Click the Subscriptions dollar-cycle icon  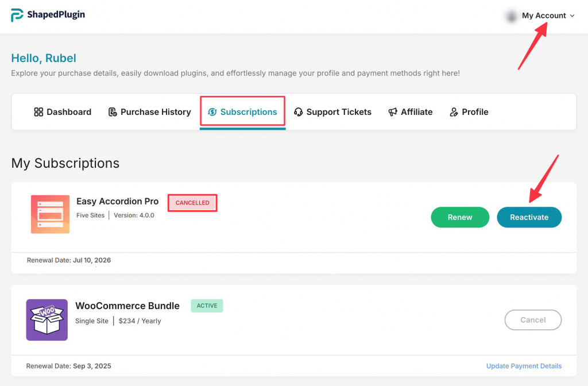click(212, 112)
